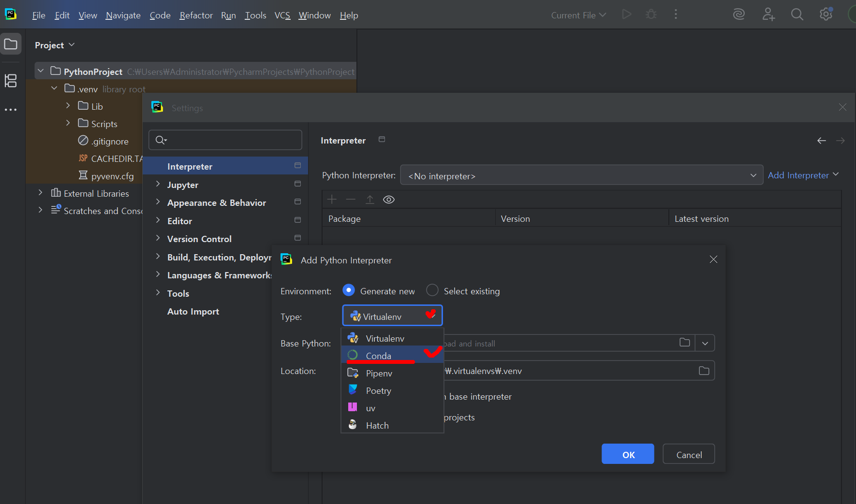The width and height of the screenshot is (856, 504).
Task: Open Auto Import settings page
Action: coord(193,312)
